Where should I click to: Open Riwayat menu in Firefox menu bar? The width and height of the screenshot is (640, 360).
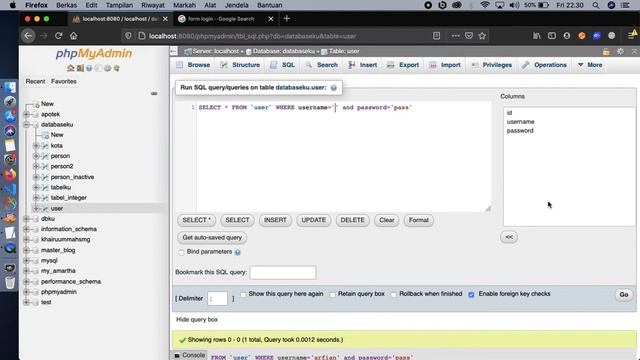pos(153,5)
